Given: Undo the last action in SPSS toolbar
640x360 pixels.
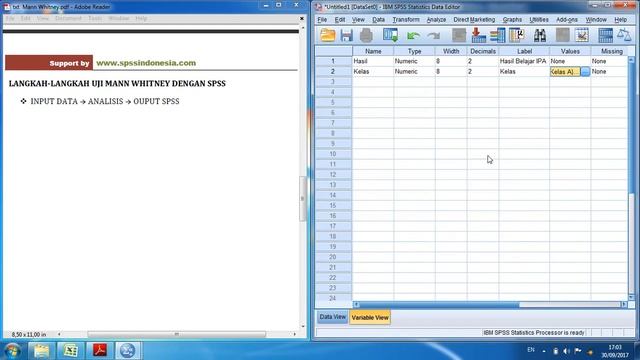Looking at the screenshot, I should click(x=413, y=36).
